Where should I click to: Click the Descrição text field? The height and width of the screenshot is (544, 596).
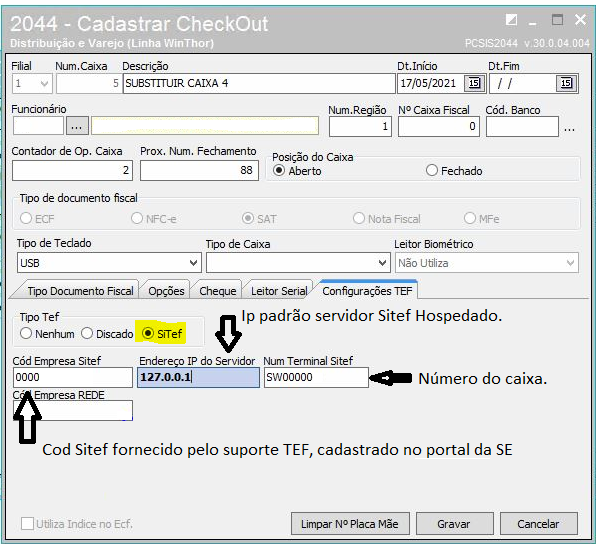tap(259, 83)
